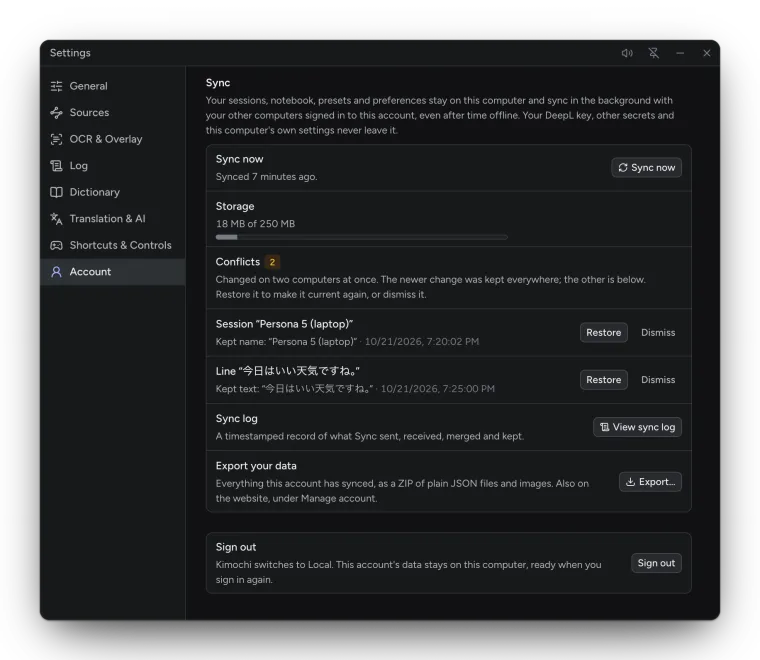Click the Dictionary book icon
760x660 pixels.
click(x=56, y=192)
